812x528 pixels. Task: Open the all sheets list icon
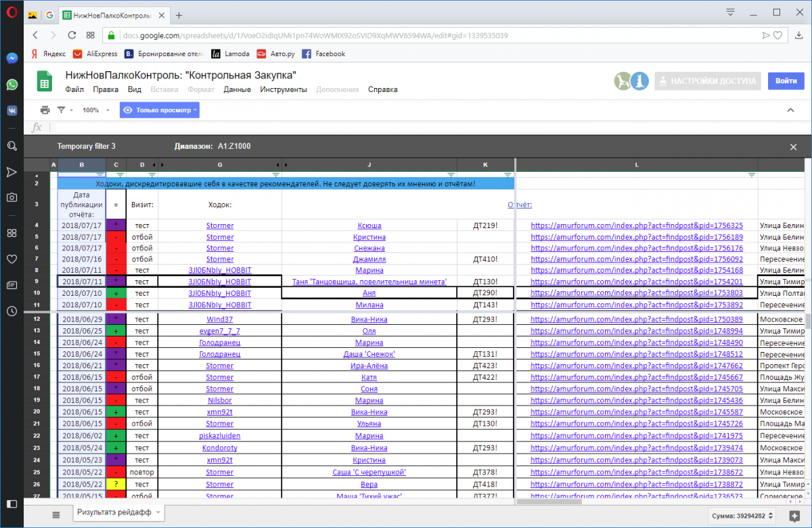(56, 514)
